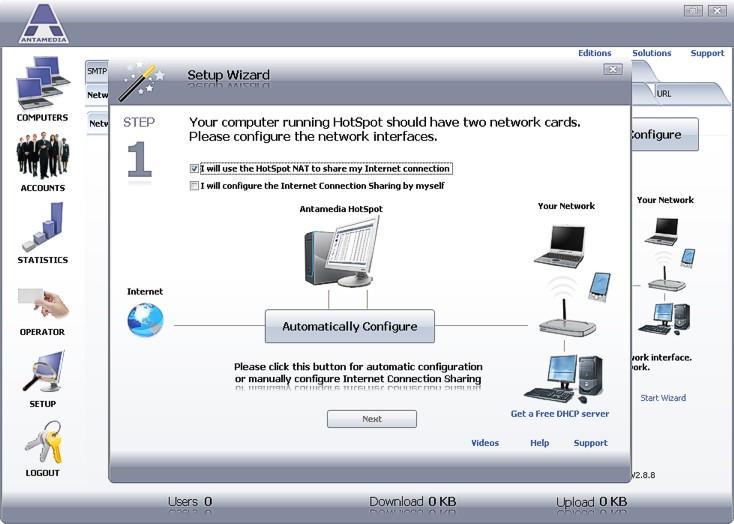Open the Help link in wizard

point(539,443)
